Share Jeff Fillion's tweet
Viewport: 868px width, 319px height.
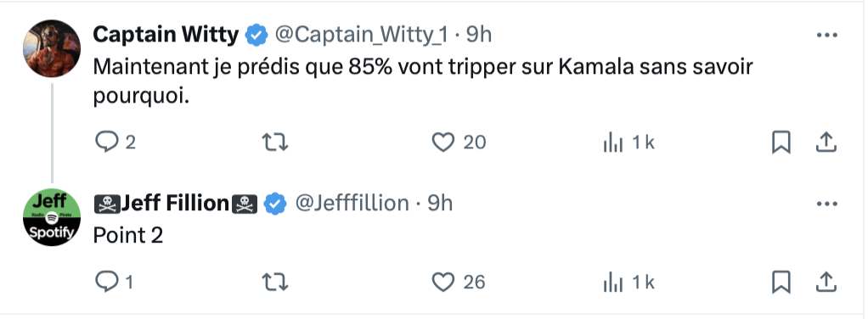pos(826,283)
